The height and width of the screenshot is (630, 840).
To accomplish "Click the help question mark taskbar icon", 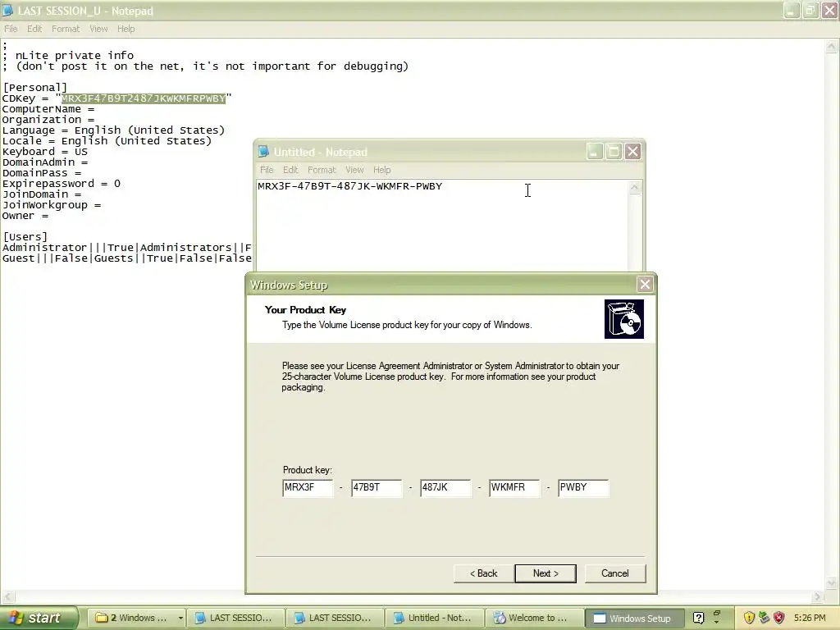I will click(698, 618).
